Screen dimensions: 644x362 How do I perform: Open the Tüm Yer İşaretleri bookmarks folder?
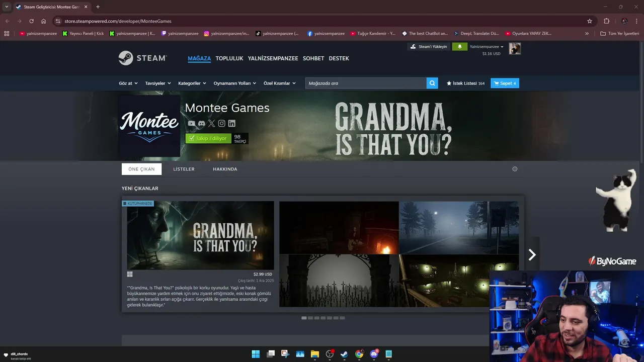pyautogui.click(x=619, y=33)
